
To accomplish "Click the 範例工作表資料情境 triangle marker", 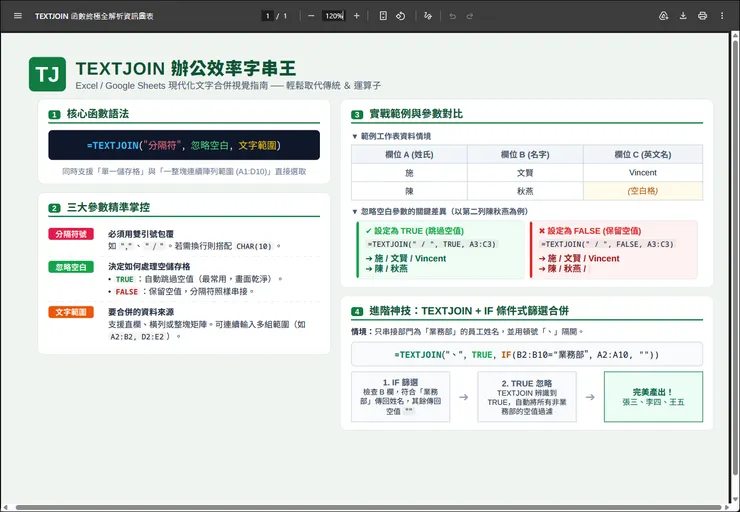I will [x=355, y=136].
